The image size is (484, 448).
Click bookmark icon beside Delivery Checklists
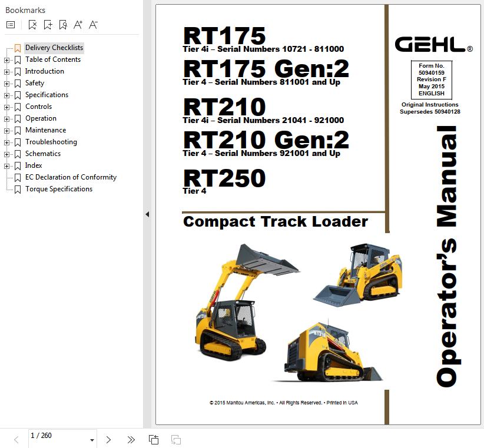(18, 48)
